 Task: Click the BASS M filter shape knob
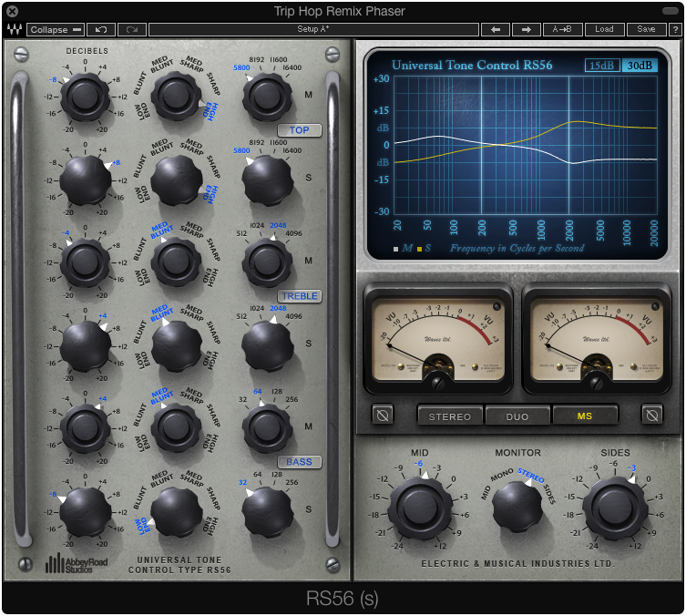point(177,428)
